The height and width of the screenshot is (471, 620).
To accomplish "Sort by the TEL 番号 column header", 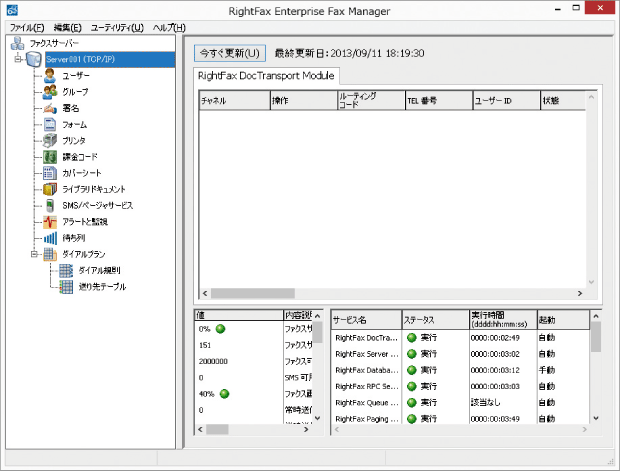I will [x=439, y=100].
